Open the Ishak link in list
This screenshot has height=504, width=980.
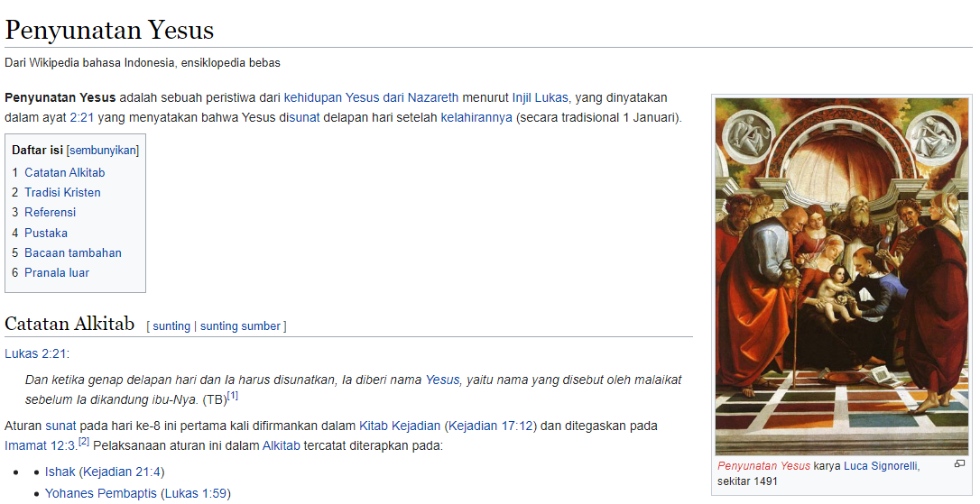pos(60,472)
